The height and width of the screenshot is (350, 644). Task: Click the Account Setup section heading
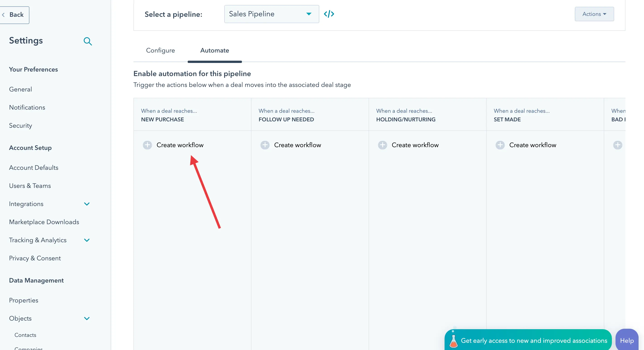tap(30, 148)
